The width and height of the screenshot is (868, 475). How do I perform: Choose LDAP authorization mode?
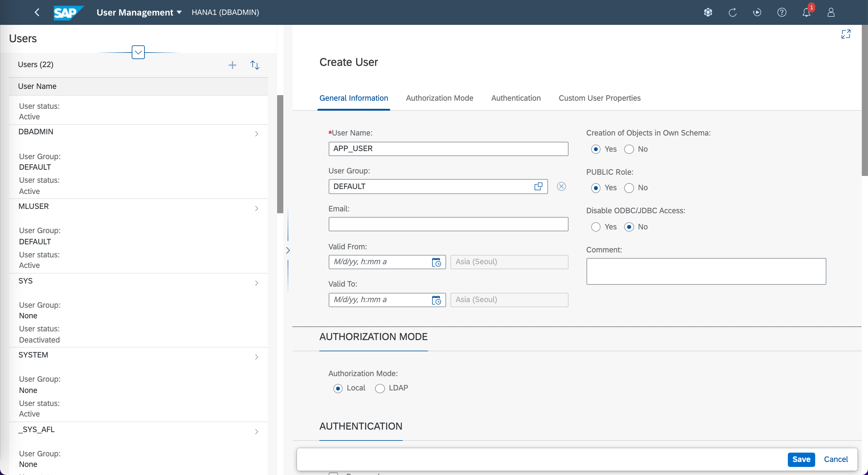(x=380, y=388)
